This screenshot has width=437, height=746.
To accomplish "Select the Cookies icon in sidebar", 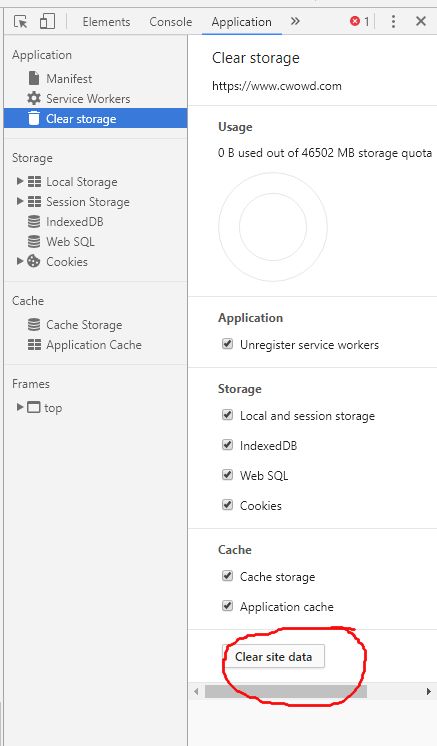I will 34,261.
